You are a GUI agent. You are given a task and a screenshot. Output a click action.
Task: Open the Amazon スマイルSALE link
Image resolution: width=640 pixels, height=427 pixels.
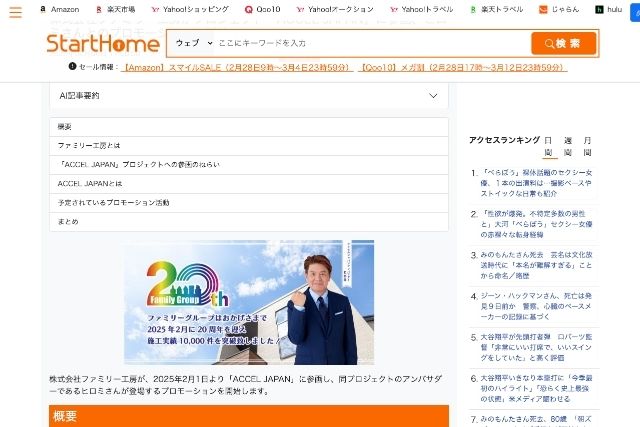tap(237, 67)
